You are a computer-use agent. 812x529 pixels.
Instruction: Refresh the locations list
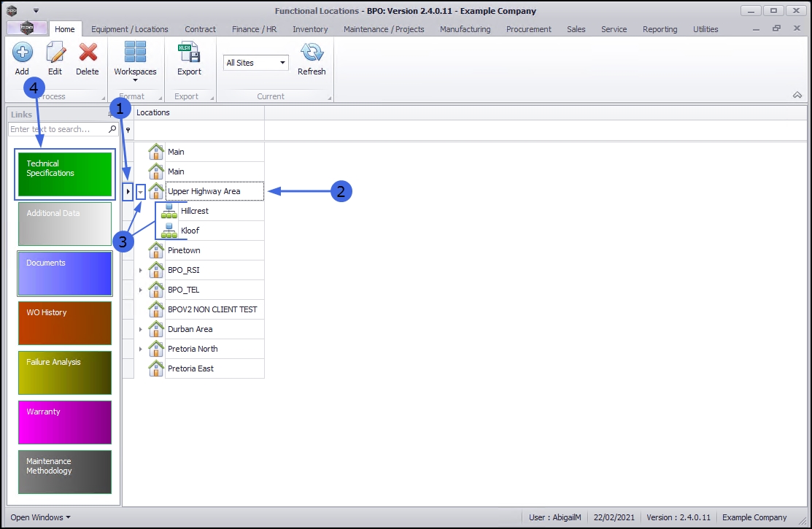click(312, 59)
